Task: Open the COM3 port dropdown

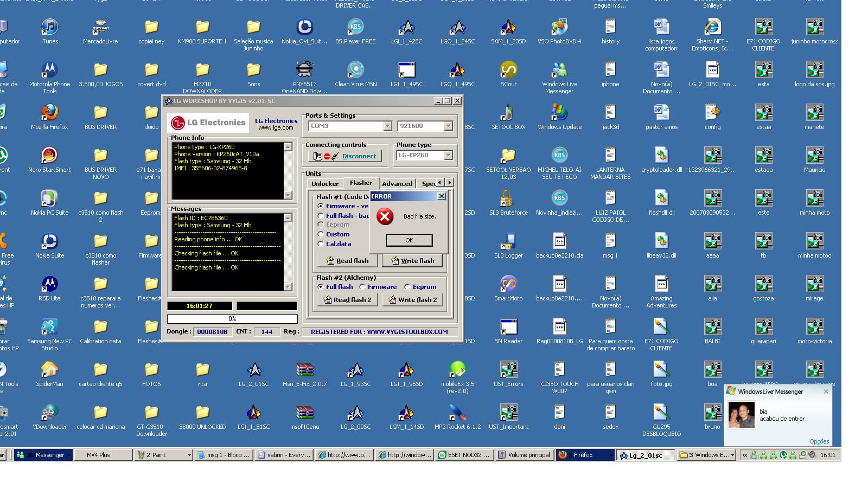Action: 387,126
